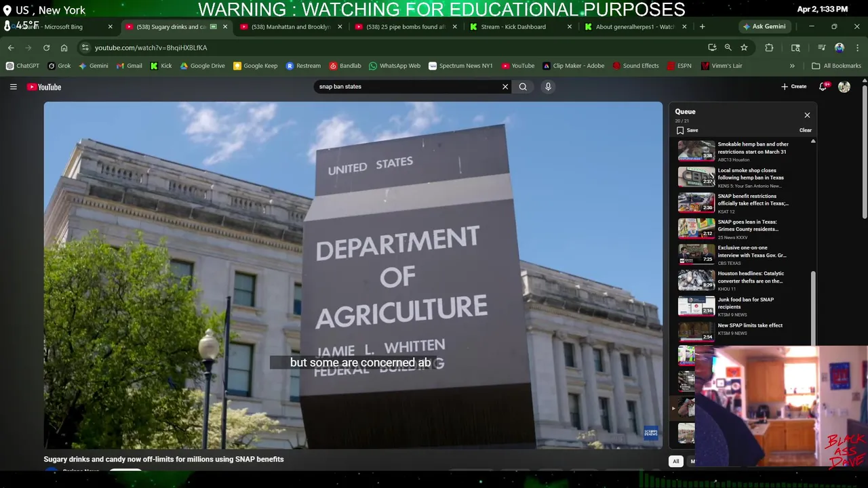Viewport: 868px width, 488px height.
Task: Play queue video Junk food ban for SNAP
Action: click(744, 306)
